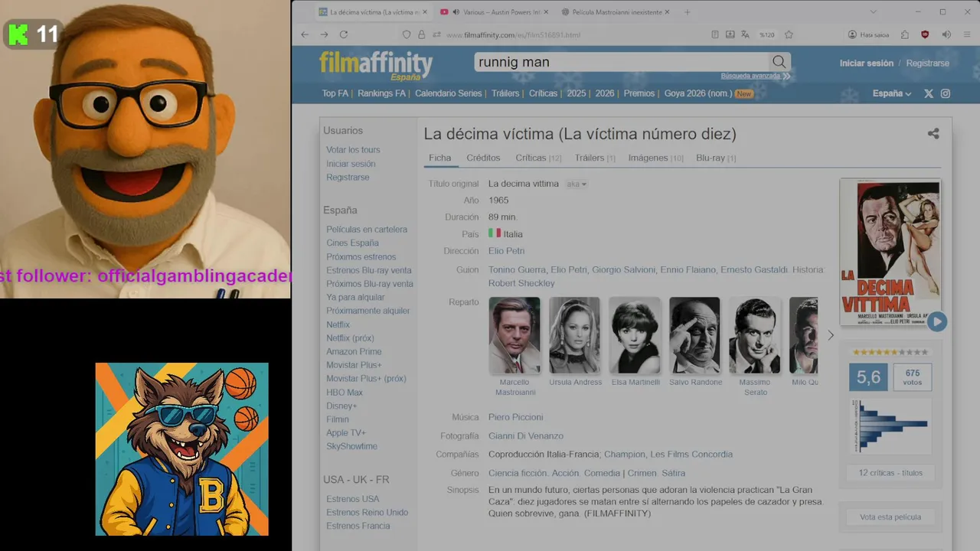980x551 pixels.
Task: Click the tracking protection shield icon
Action: click(407, 34)
